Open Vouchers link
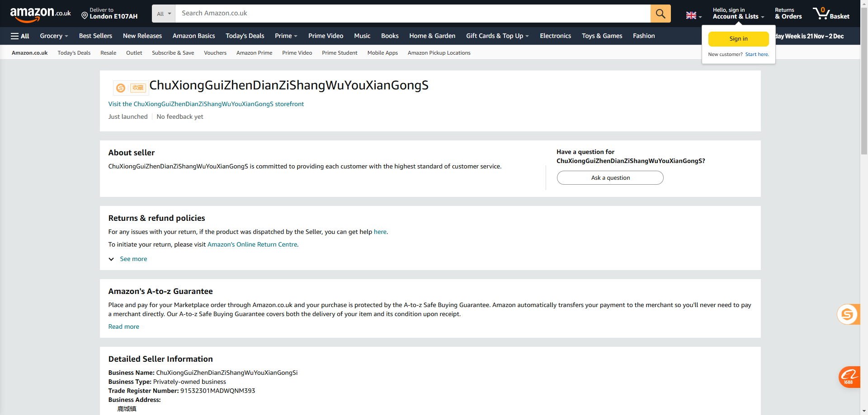 tap(215, 53)
